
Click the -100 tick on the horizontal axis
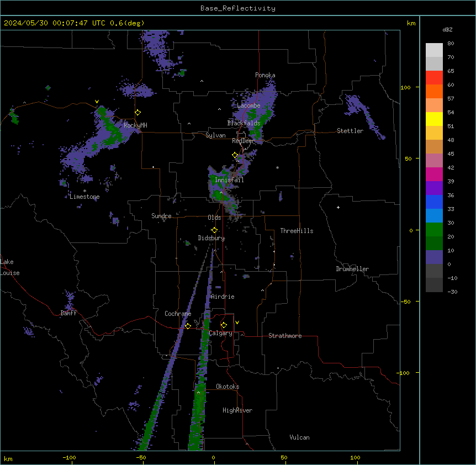[x=69, y=457]
